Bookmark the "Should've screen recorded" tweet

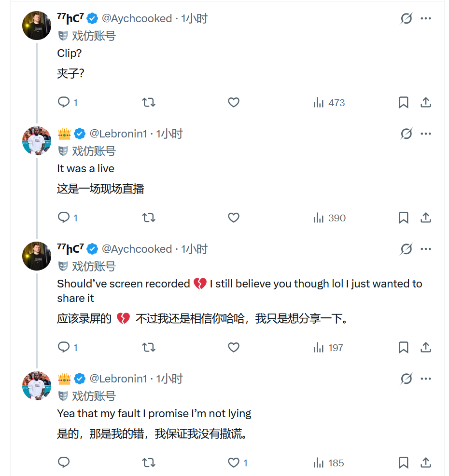tap(404, 347)
